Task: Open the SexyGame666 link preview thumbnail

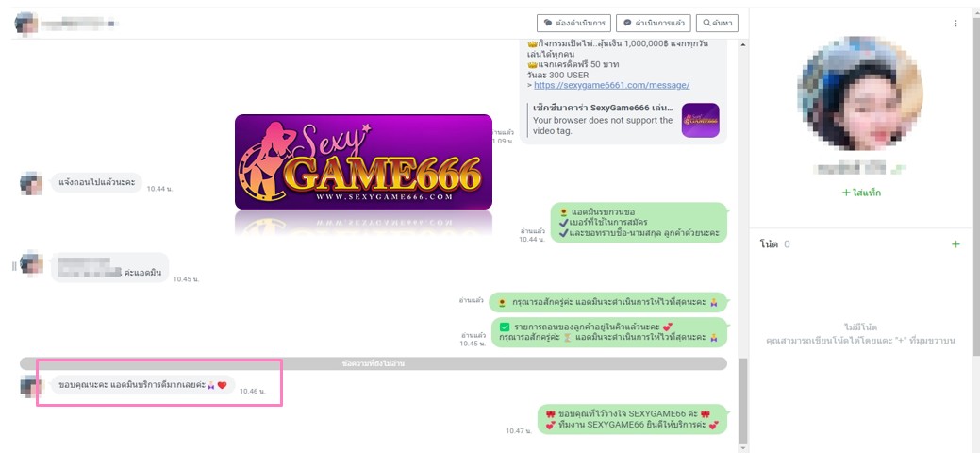Action: 700,121
